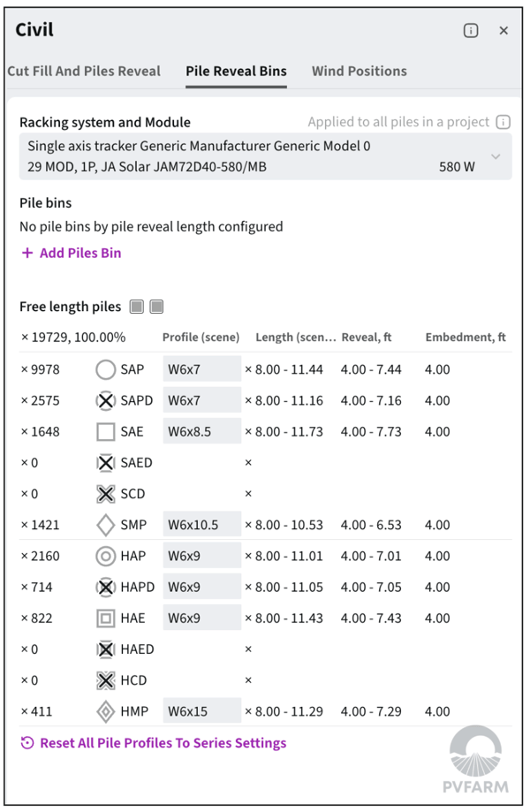This screenshot has height=812, width=530.
Task: Select the HAP concentric-circle pile icon
Action: pyautogui.click(x=108, y=556)
